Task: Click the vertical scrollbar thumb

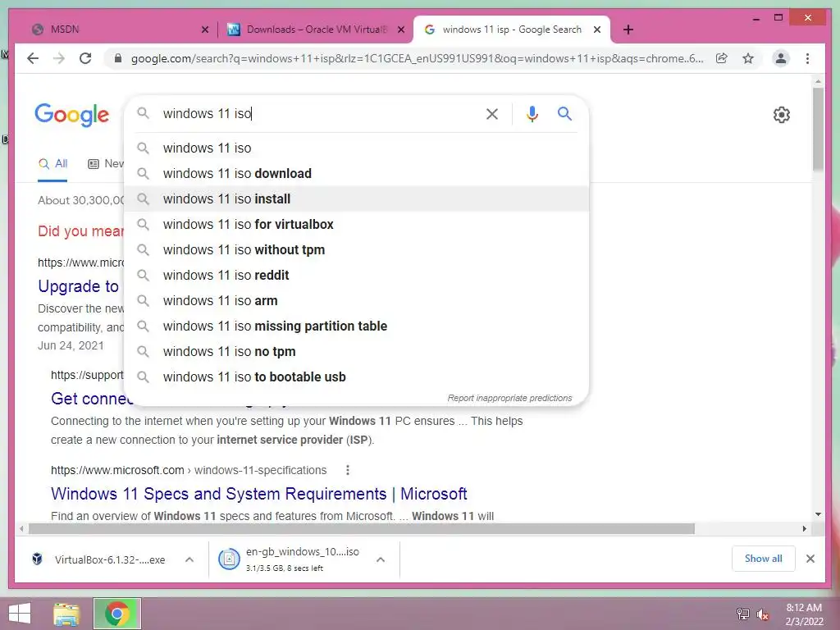Action: tap(818, 130)
